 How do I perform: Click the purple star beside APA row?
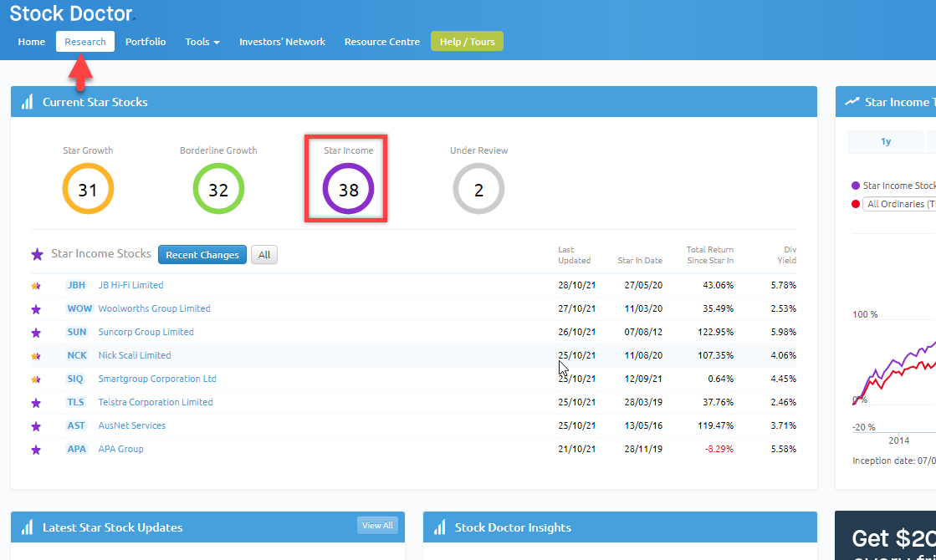click(x=36, y=450)
